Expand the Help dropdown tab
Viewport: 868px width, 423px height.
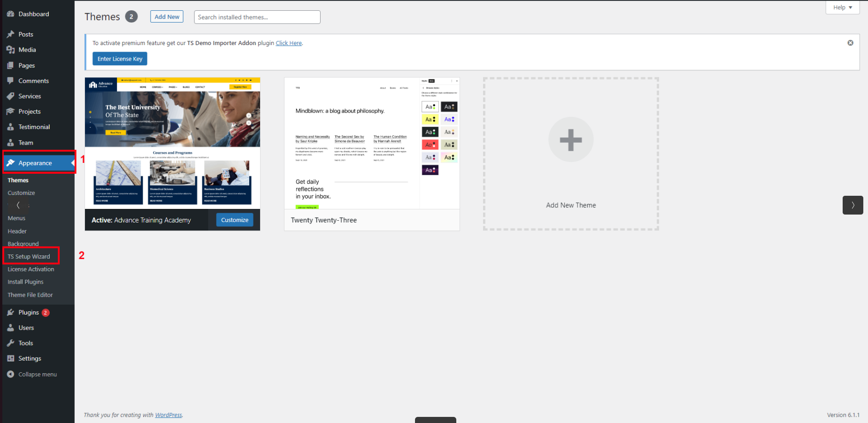[842, 8]
